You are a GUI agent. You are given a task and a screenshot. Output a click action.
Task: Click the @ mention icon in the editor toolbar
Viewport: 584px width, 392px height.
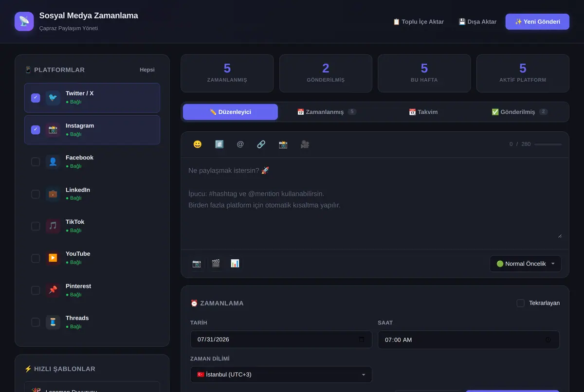(x=240, y=144)
